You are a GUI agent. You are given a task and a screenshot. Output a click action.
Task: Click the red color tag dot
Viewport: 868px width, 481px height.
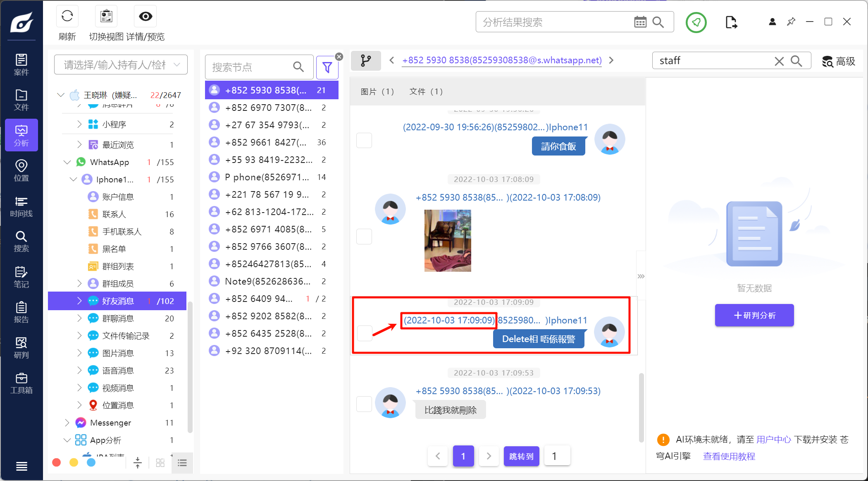pos(57,462)
